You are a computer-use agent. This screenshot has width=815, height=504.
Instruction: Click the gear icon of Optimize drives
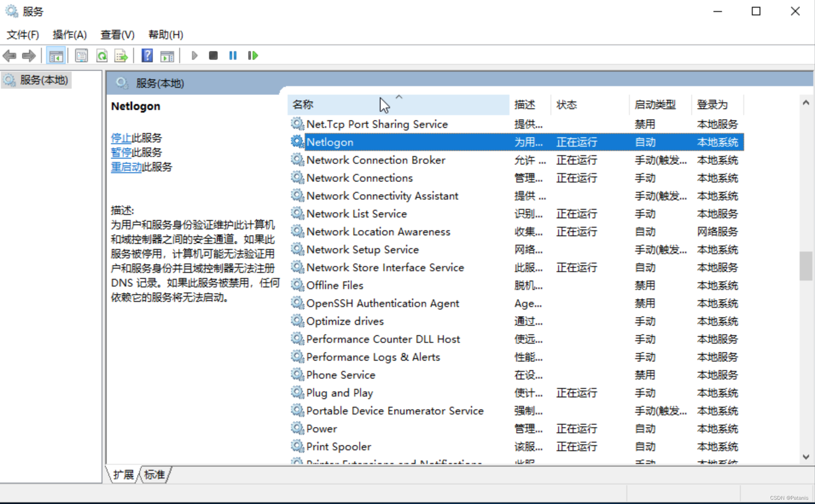pyautogui.click(x=297, y=321)
